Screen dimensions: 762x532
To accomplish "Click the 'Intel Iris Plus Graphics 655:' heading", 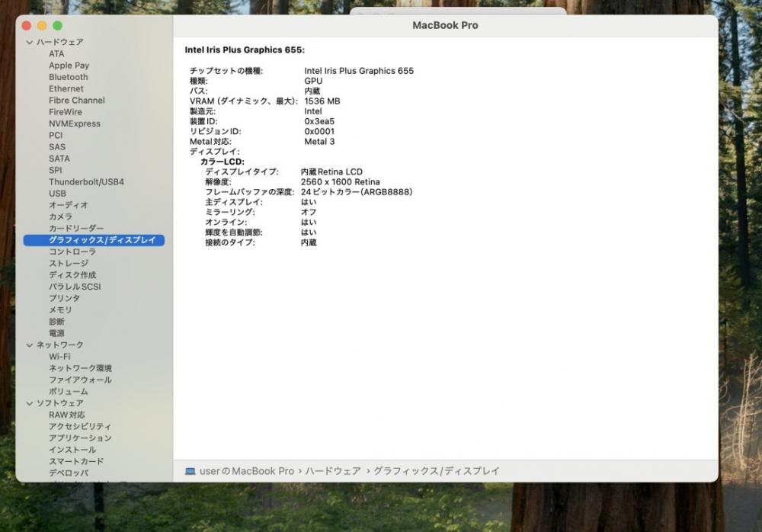I will tap(245, 50).
